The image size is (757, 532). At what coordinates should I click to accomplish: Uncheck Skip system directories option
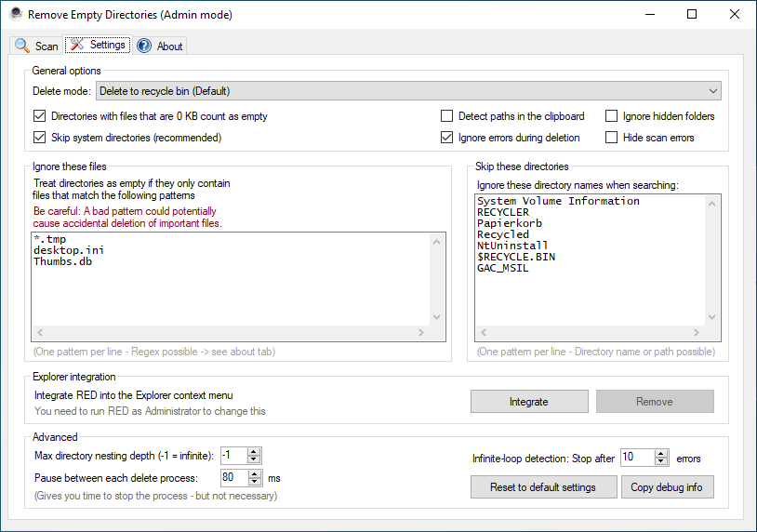(39, 138)
